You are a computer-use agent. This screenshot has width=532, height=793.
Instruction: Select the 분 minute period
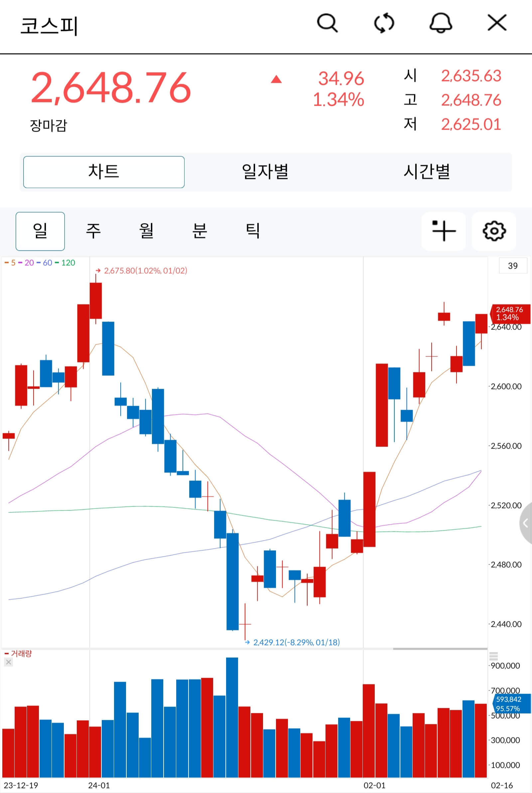coord(199,231)
